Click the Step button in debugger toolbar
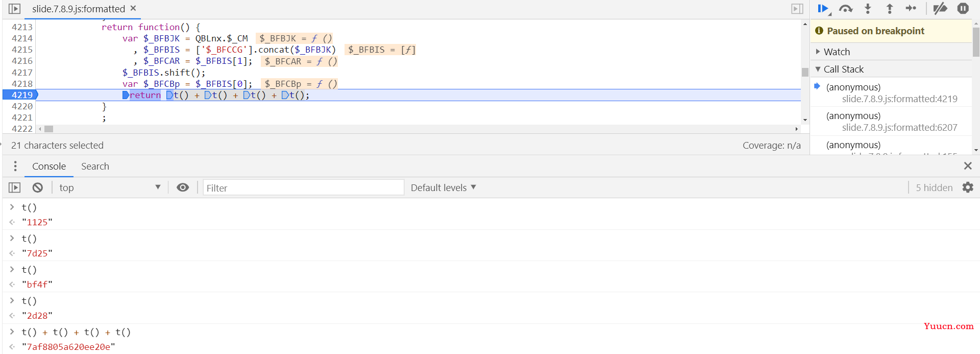The width and height of the screenshot is (980, 354). [911, 8]
